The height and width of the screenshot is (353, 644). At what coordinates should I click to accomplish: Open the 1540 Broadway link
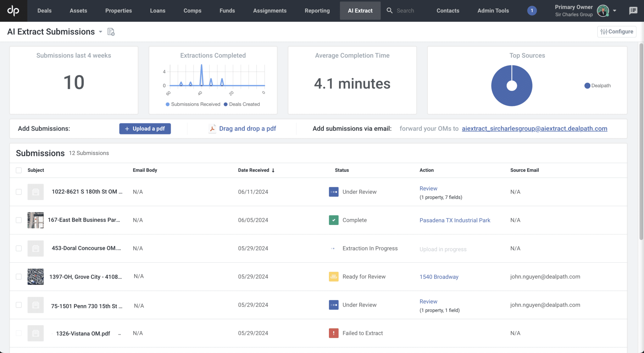pos(439,277)
